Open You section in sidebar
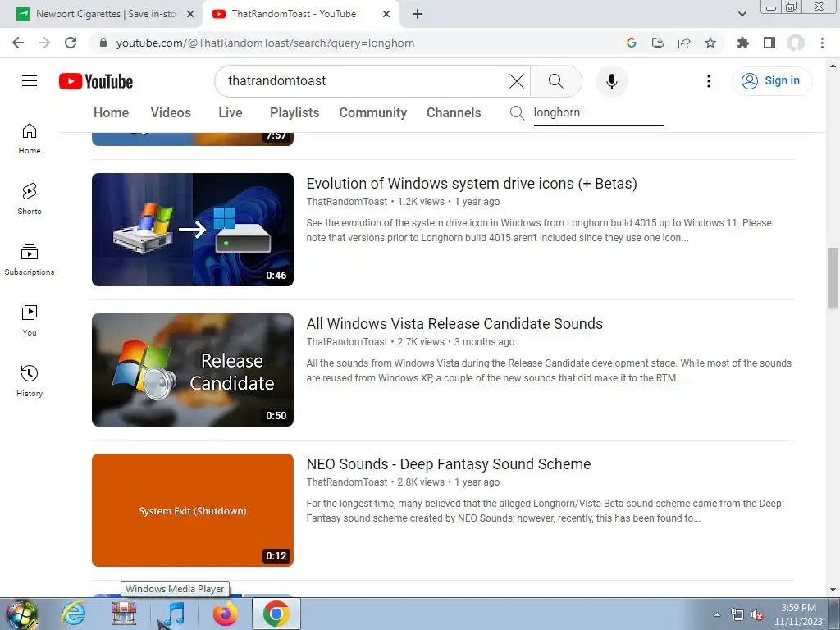The height and width of the screenshot is (630, 840). 30,321
